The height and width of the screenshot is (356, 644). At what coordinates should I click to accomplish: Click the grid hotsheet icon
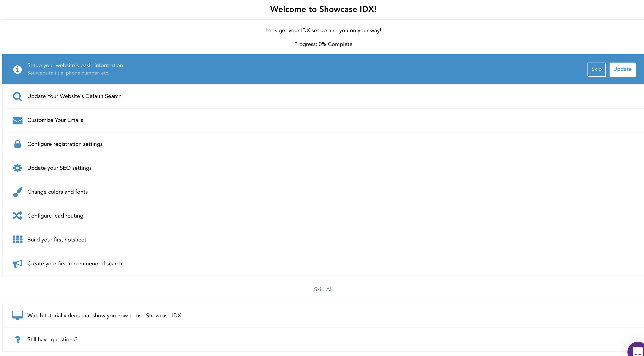17,240
